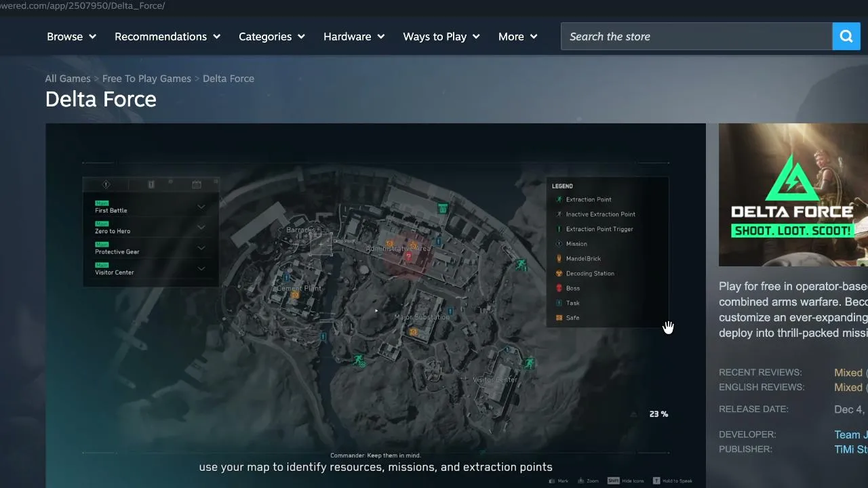Click the magnifier search button
Screen dimensions: 868x488
pos(846,37)
